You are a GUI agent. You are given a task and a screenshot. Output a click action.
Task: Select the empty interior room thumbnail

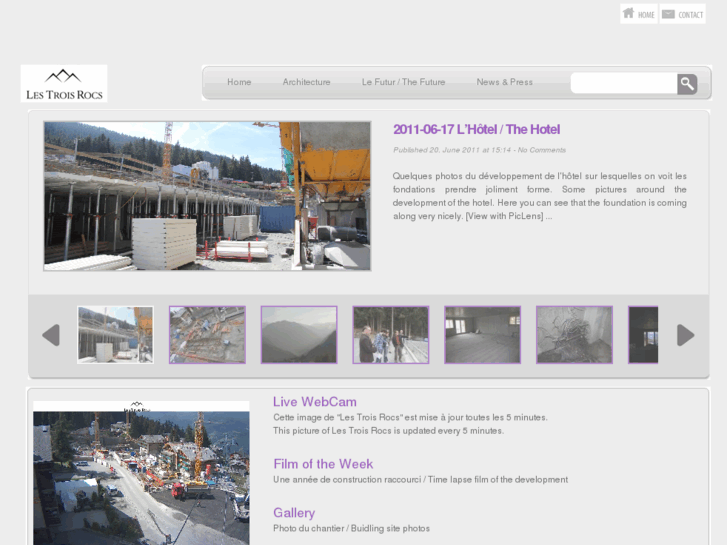(483, 334)
